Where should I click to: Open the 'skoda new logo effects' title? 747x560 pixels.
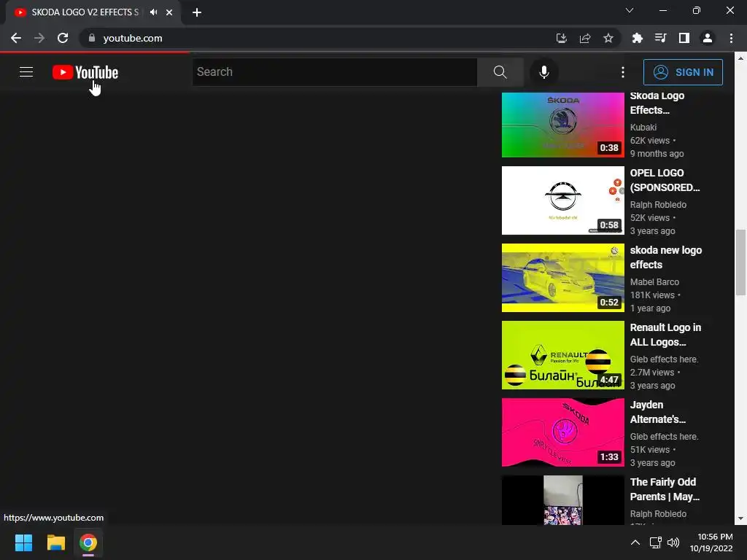tap(665, 257)
